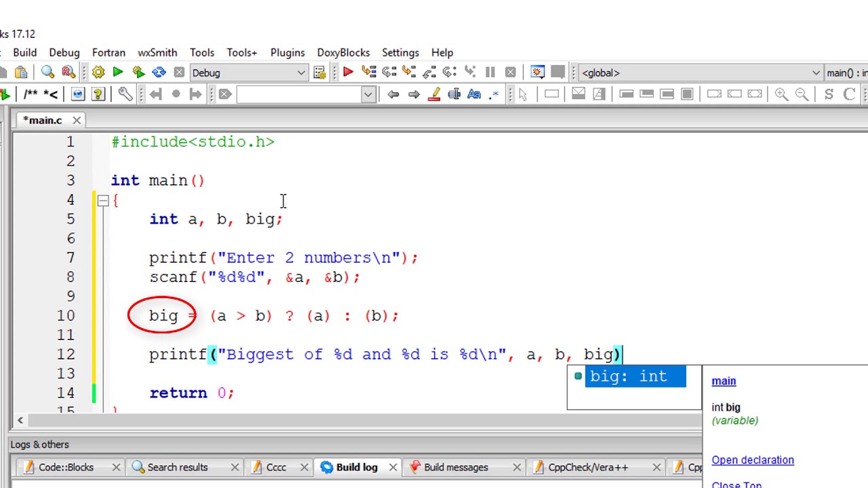This screenshot has width=868, height=488.
Task: Collapse the main function fold marker
Action: coord(102,200)
